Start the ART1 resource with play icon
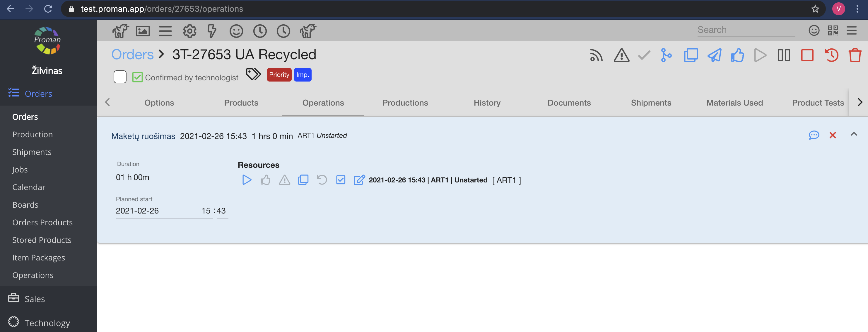The image size is (868, 332). 247,180
